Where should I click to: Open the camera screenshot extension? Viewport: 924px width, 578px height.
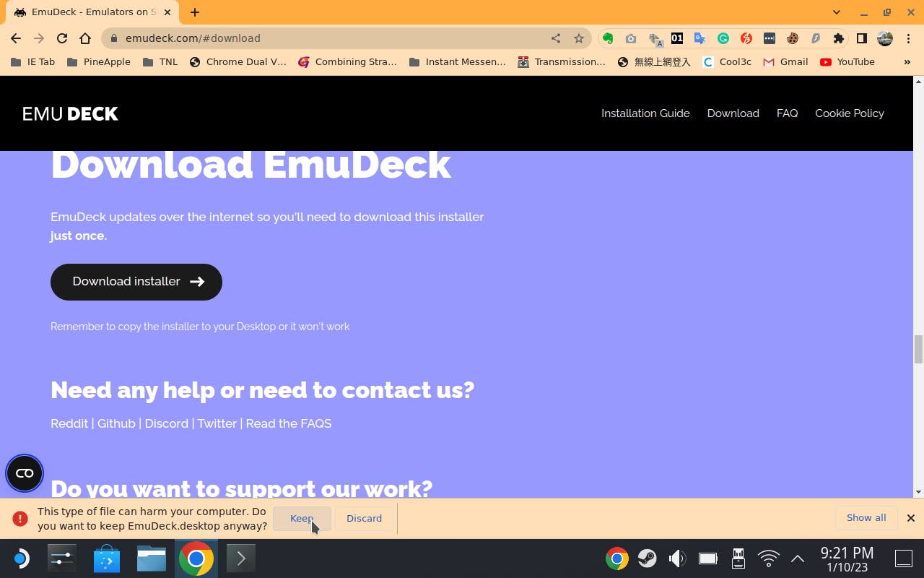point(631,38)
